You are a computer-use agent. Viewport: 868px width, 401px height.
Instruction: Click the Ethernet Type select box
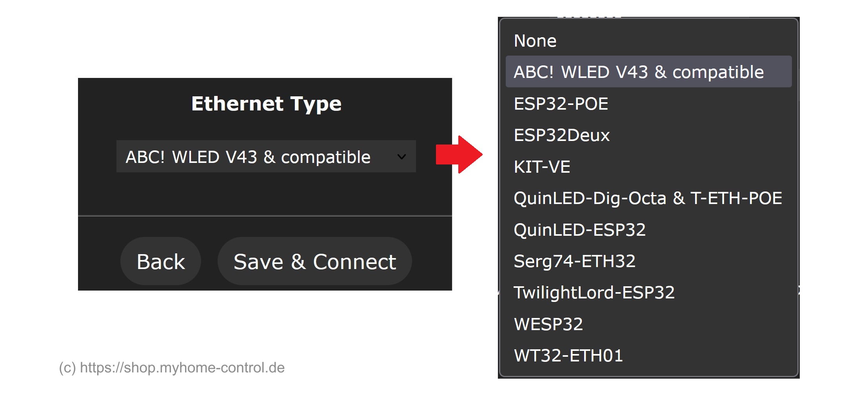coord(266,156)
